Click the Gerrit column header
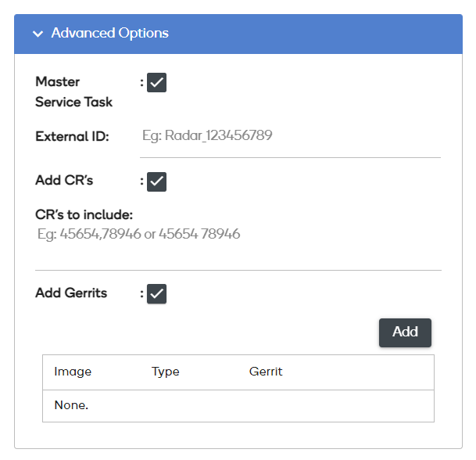 tap(266, 372)
